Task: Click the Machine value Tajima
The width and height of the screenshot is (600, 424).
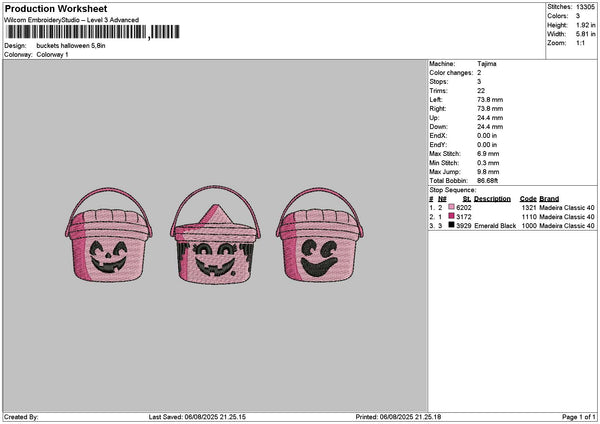Action: coord(487,63)
